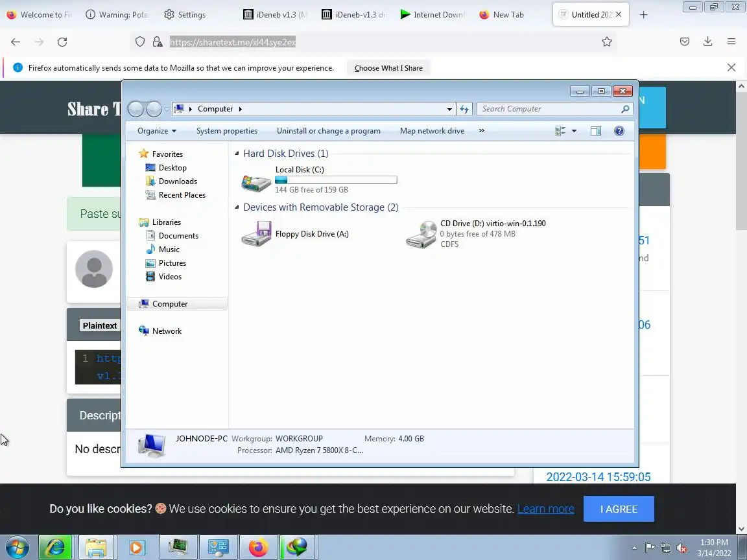This screenshot has height=560, width=747.
Task: Follow the Learn more cookies link
Action: click(545, 509)
